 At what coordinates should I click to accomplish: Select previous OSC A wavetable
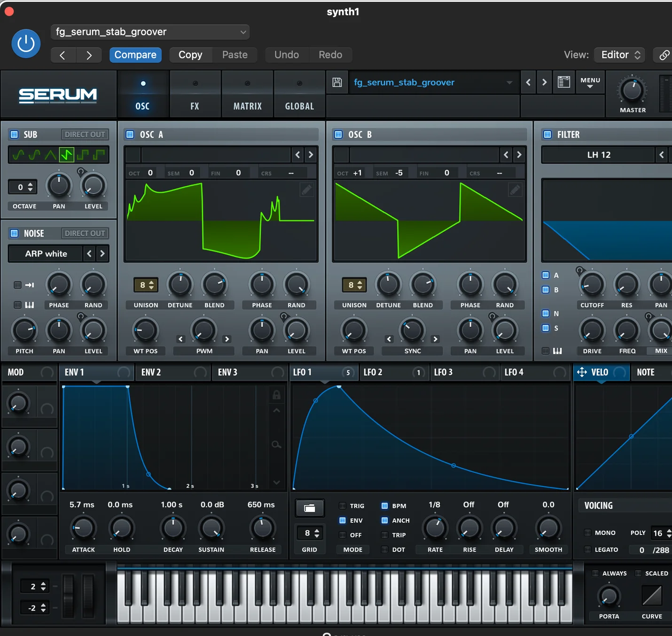(297, 155)
